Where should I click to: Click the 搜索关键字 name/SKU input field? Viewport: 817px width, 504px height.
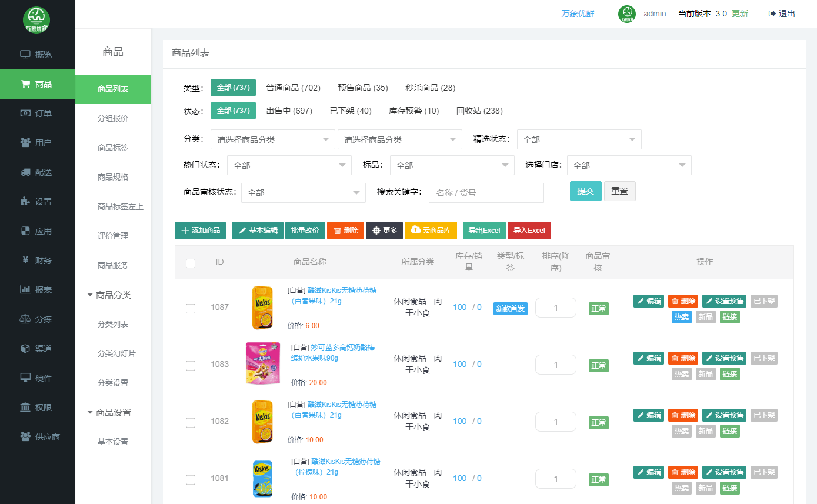[x=486, y=193]
